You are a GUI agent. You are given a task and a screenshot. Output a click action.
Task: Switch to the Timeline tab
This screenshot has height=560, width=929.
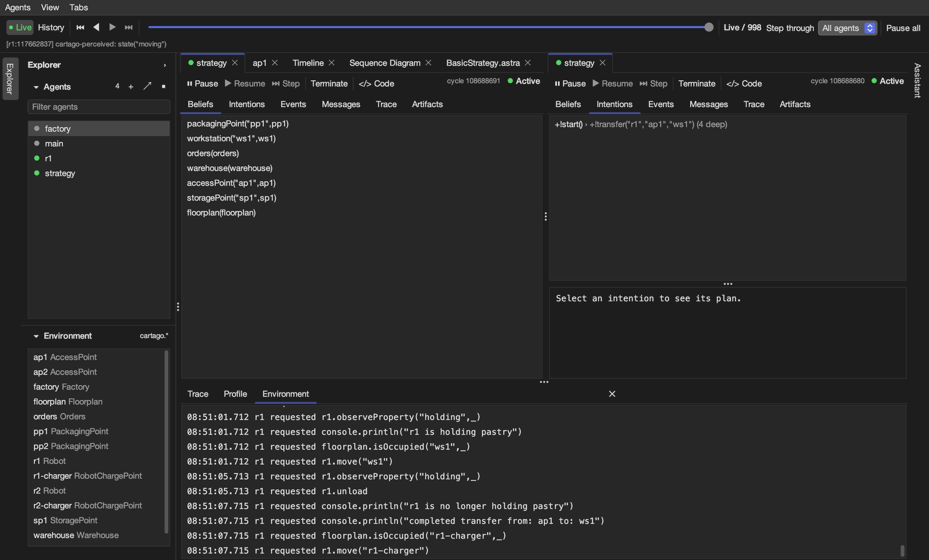pyautogui.click(x=308, y=63)
